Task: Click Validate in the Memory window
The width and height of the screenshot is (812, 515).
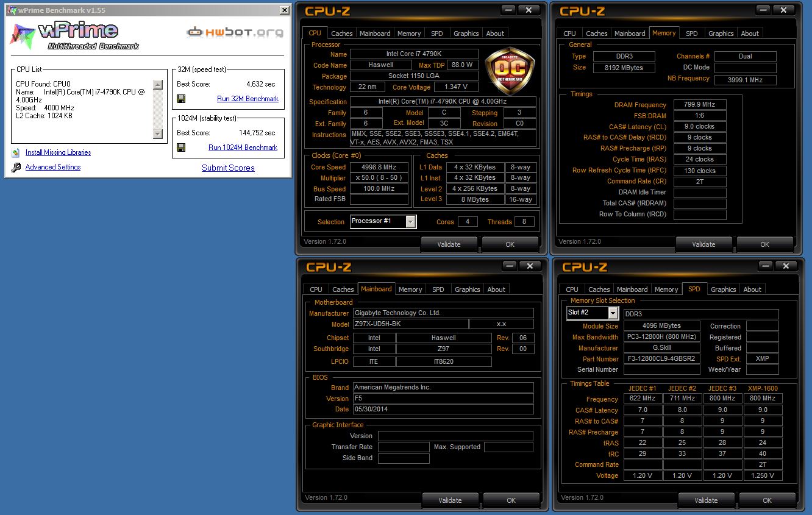Action: pyautogui.click(x=703, y=244)
